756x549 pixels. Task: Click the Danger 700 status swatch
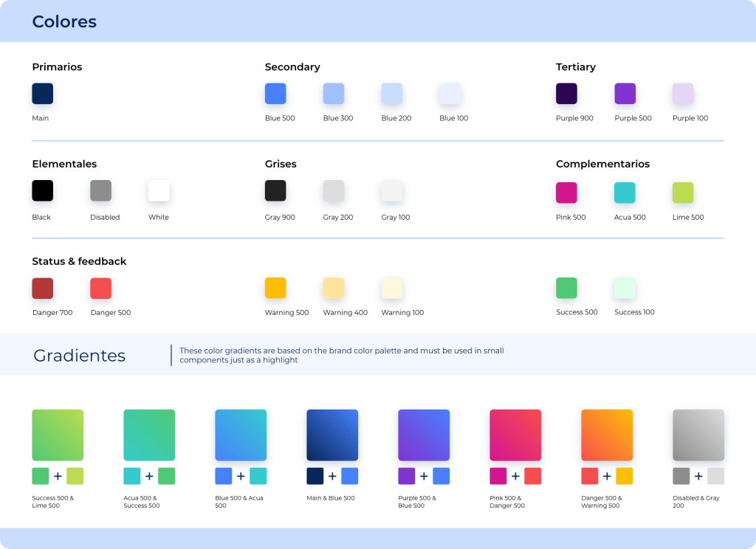tap(43, 288)
